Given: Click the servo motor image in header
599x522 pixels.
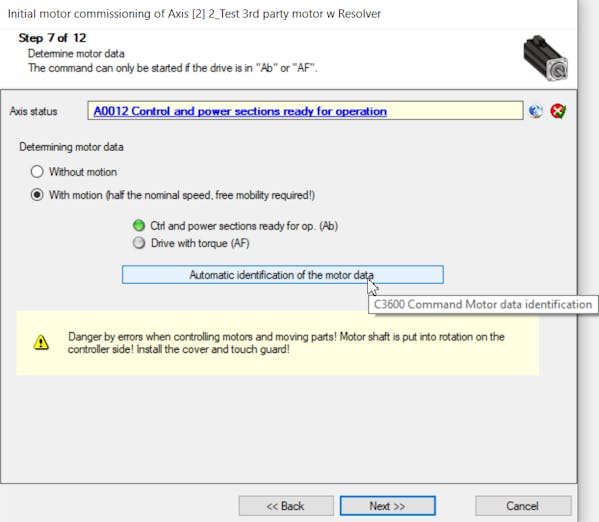Looking at the screenshot, I should coord(546,58).
